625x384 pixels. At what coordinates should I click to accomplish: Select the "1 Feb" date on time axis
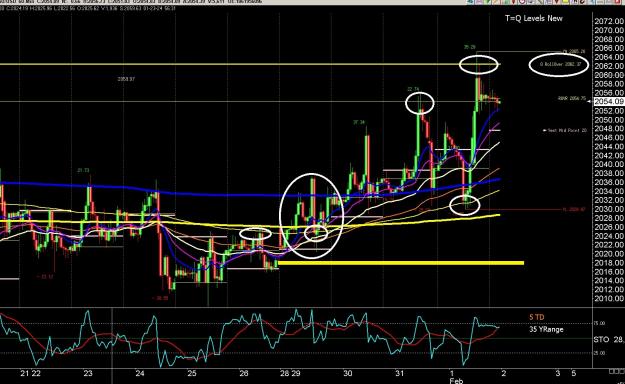[x=455, y=377]
